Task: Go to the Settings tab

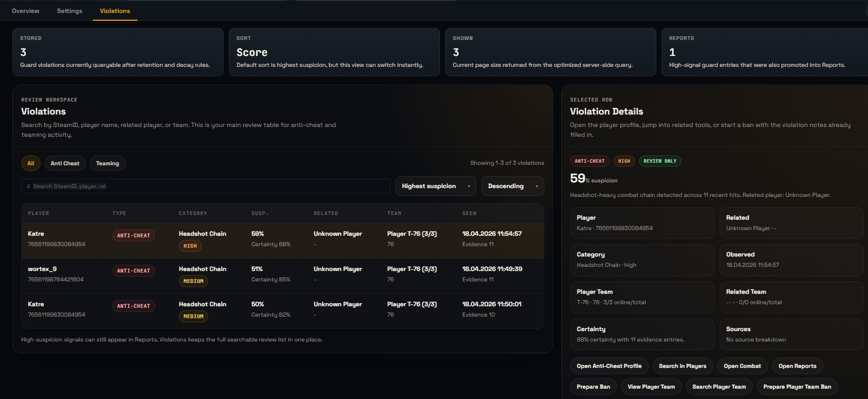Action: [70, 11]
